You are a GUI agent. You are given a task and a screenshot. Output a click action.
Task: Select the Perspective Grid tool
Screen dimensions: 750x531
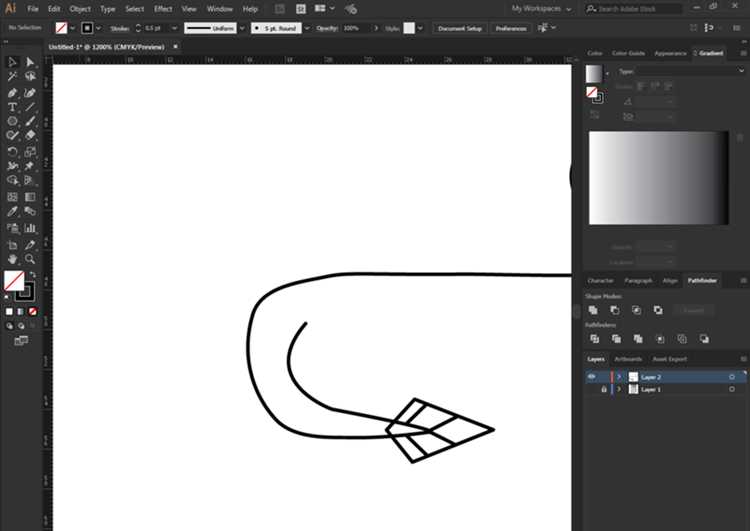30,180
